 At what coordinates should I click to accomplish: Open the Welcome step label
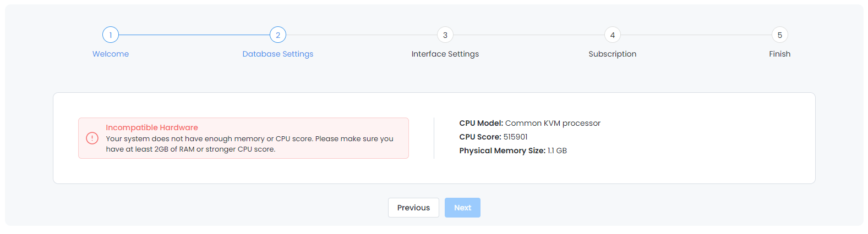tap(111, 54)
